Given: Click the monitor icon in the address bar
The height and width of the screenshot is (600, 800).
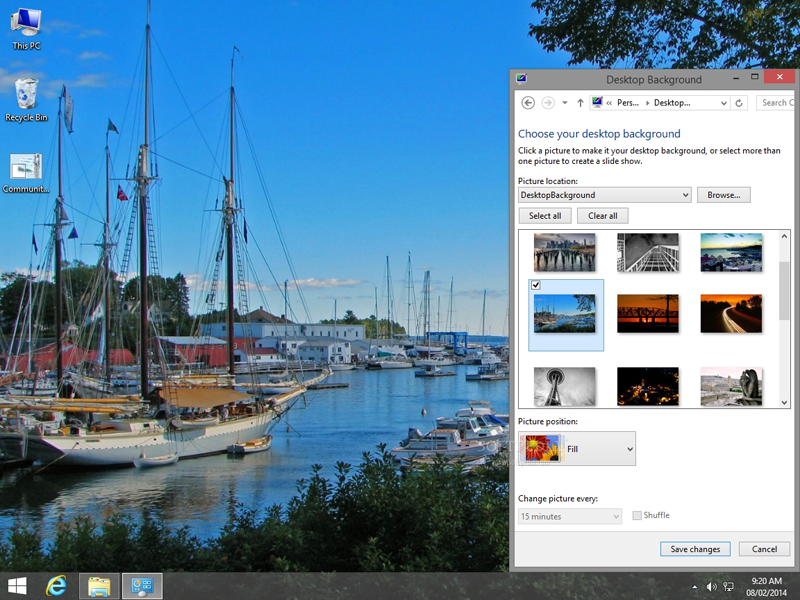Looking at the screenshot, I should (597, 102).
